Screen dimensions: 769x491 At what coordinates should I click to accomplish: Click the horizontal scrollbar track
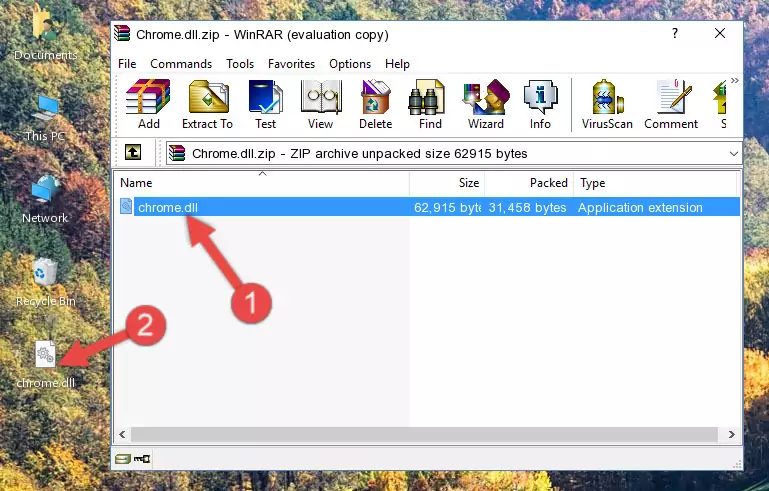tap(424, 434)
